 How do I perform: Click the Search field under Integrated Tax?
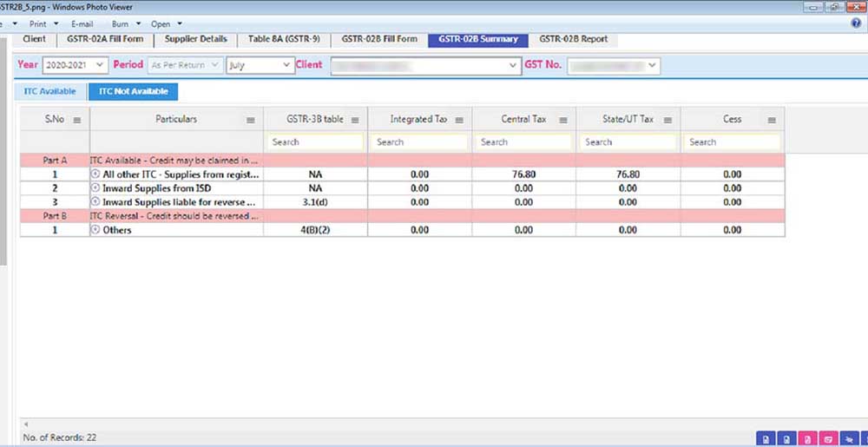click(x=419, y=141)
